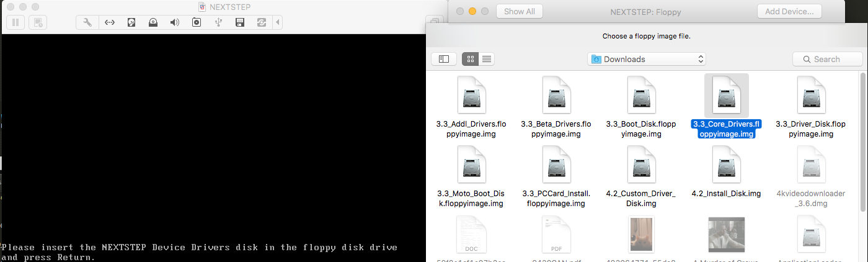Image resolution: width=868 pixels, height=262 pixels.
Task: Click the Search field in the file dialog
Action: (x=828, y=59)
